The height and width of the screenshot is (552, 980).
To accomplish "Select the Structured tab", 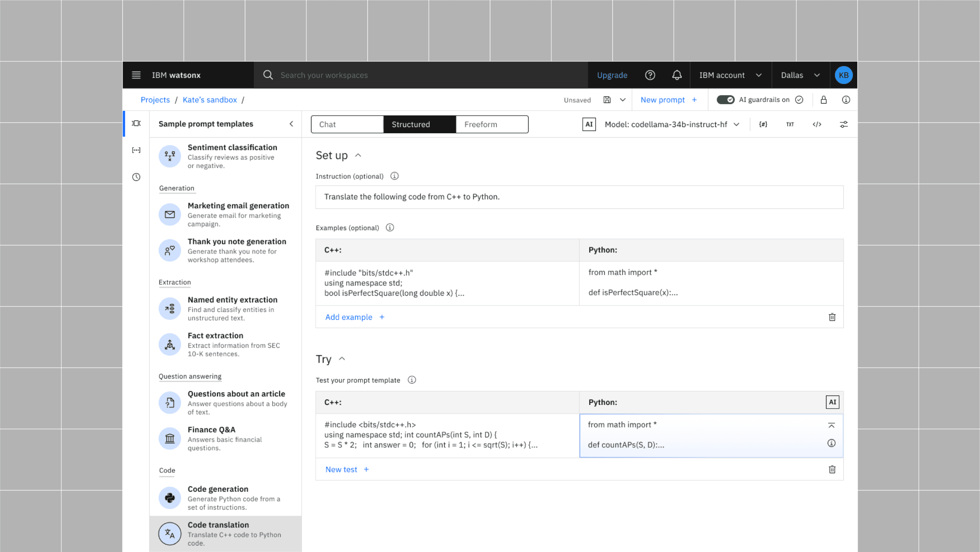I will click(x=420, y=124).
